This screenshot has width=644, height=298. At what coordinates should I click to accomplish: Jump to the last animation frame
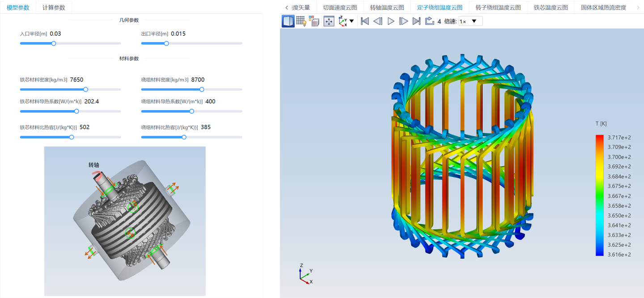click(416, 21)
